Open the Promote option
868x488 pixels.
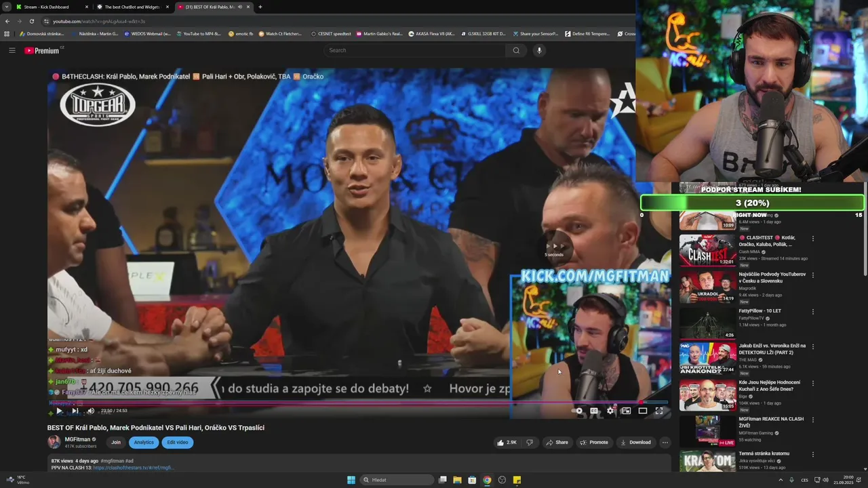pyautogui.click(x=593, y=443)
